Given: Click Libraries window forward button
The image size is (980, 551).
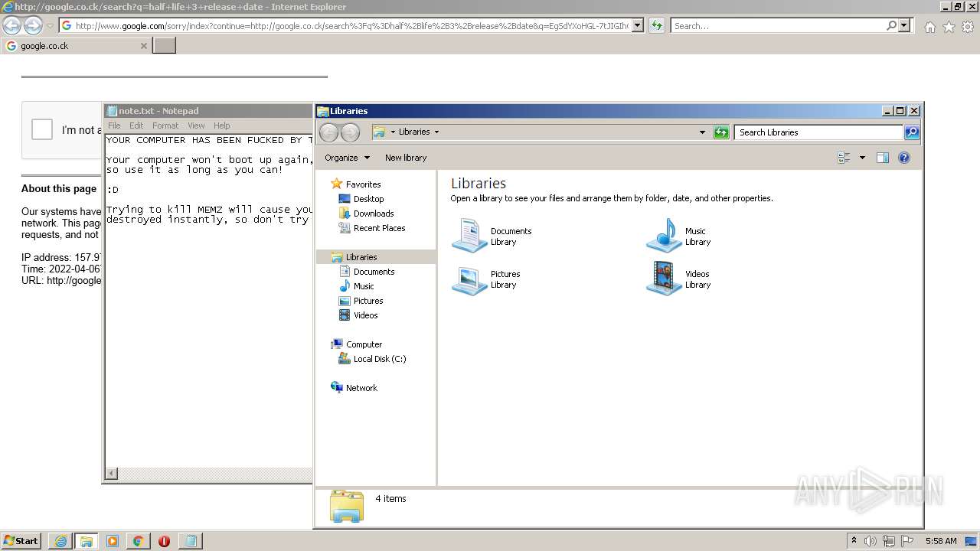Looking at the screenshot, I should point(350,132).
